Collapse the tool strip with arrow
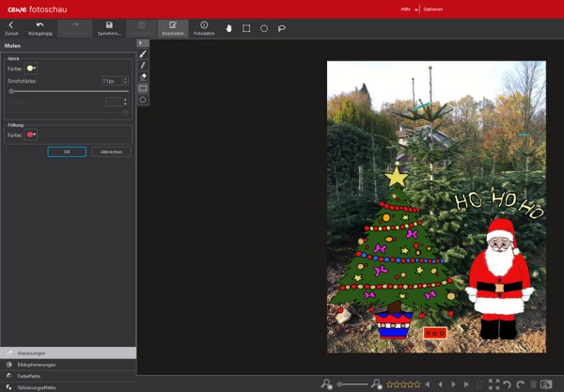 pos(141,43)
